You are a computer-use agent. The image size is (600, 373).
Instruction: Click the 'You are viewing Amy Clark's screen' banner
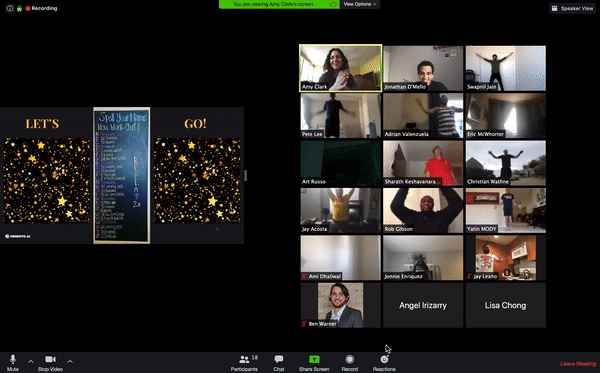pyautogui.click(x=279, y=4)
